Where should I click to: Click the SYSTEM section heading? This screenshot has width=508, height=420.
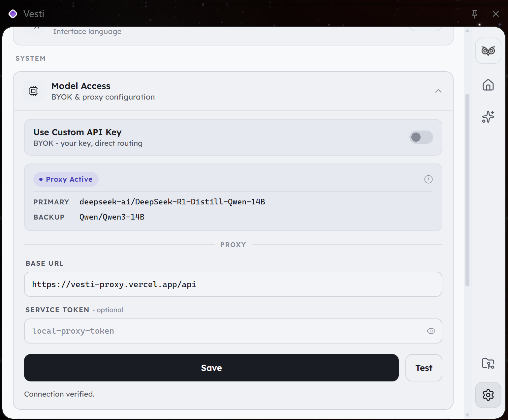(31, 58)
